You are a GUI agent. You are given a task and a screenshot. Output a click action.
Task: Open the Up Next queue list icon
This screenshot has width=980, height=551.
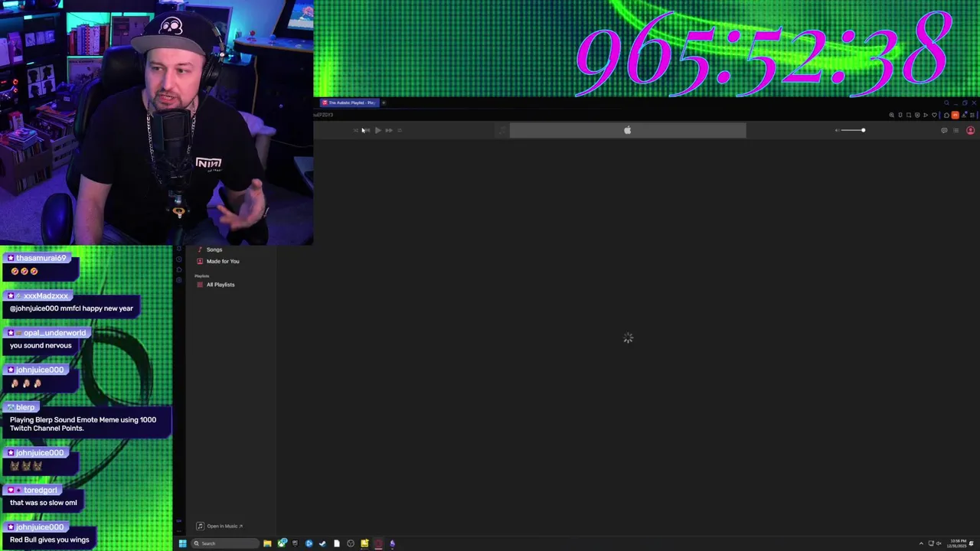(955, 130)
